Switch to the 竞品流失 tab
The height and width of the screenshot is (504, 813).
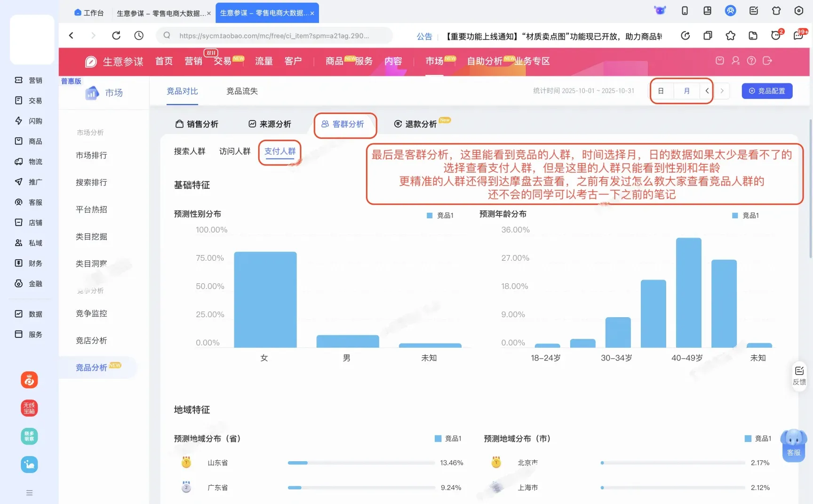[242, 91]
